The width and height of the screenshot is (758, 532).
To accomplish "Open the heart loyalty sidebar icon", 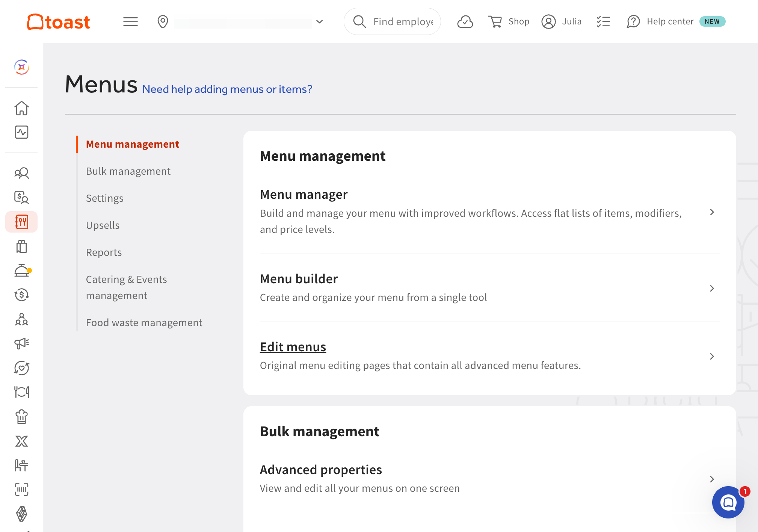I will click(22, 368).
